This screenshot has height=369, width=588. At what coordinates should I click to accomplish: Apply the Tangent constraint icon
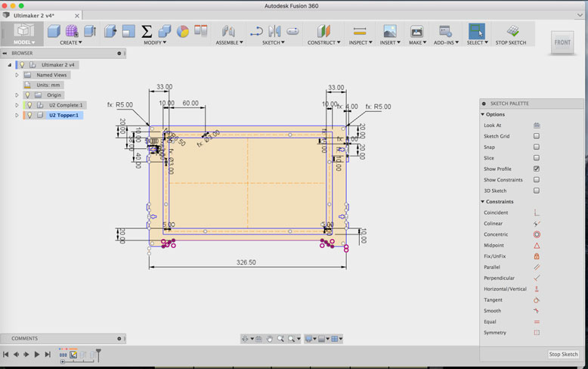click(x=537, y=300)
